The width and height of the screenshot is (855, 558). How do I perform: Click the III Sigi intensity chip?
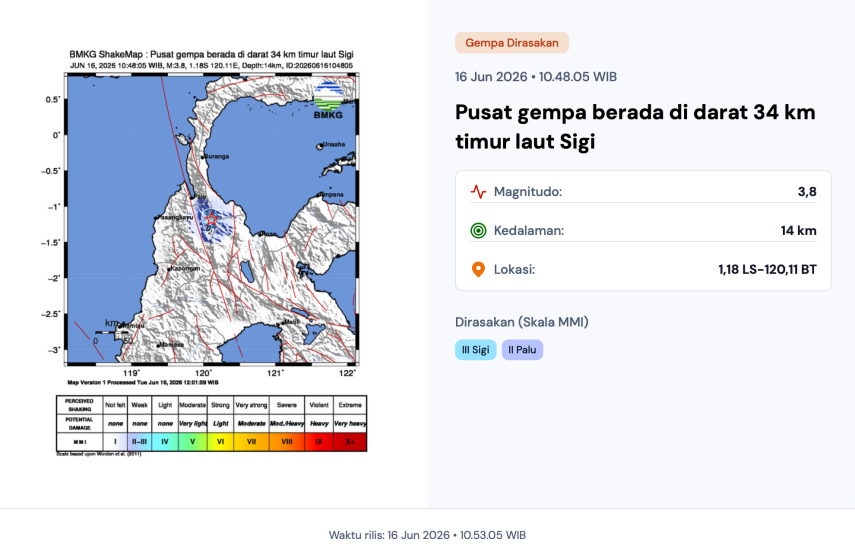pos(475,350)
